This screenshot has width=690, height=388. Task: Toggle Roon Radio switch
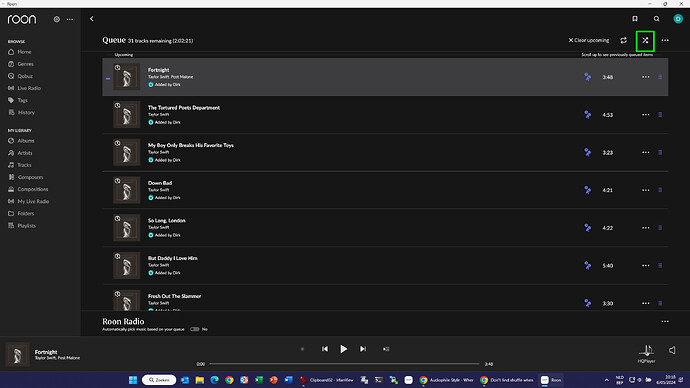(195, 329)
